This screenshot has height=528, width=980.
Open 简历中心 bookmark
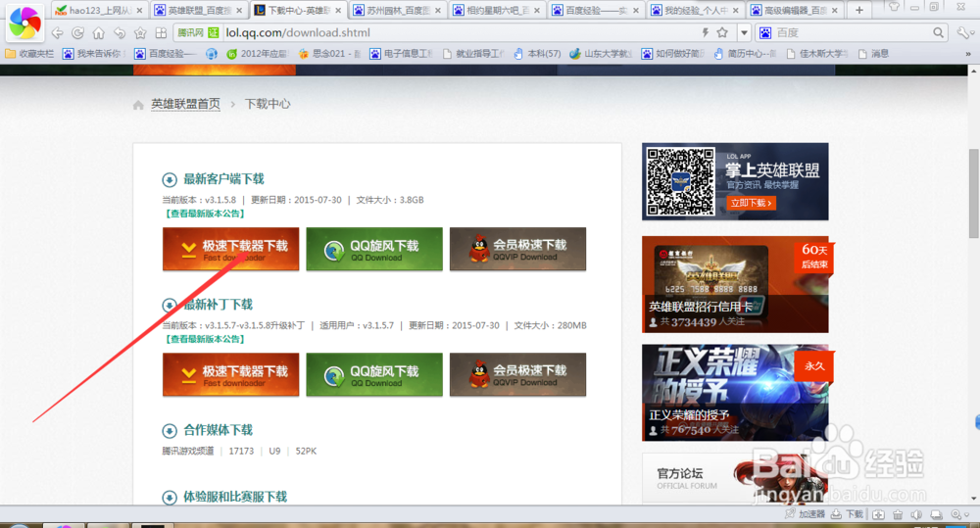745,54
